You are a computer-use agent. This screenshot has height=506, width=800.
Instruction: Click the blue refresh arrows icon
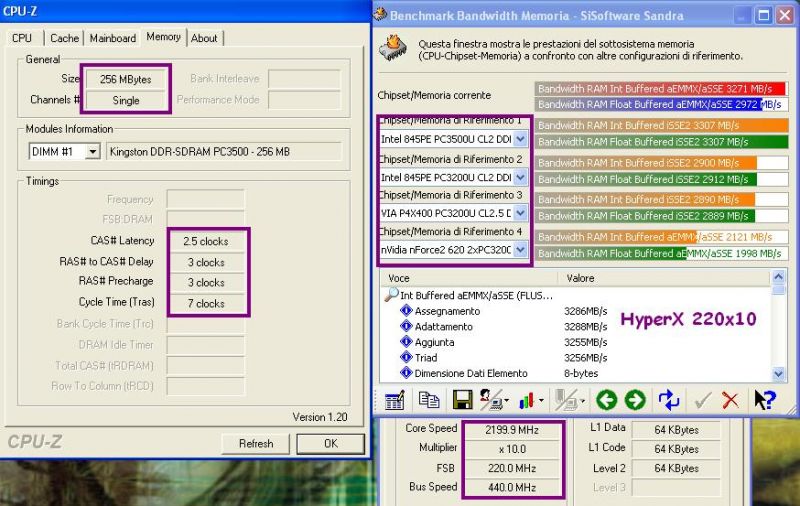pos(668,400)
